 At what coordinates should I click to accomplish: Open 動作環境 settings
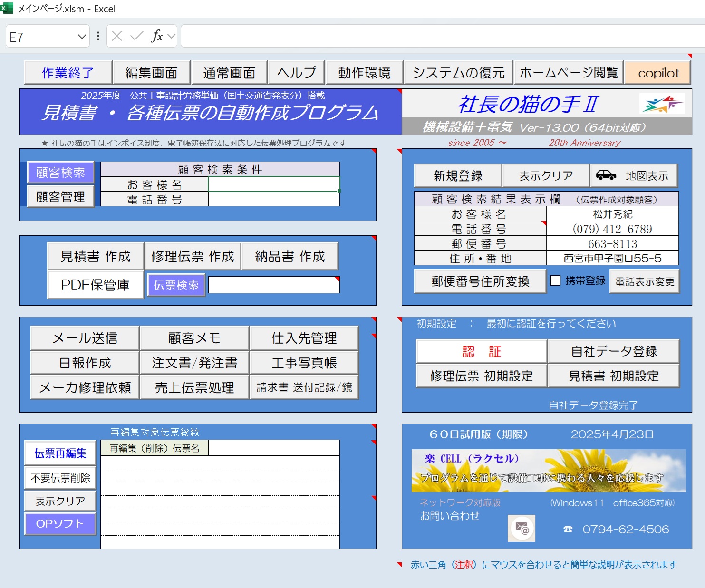[364, 73]
